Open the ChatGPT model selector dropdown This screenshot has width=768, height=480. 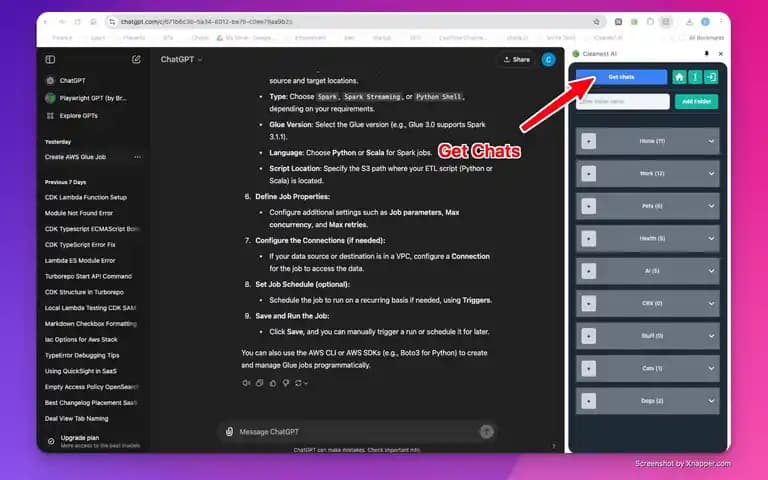click(181, 59)
